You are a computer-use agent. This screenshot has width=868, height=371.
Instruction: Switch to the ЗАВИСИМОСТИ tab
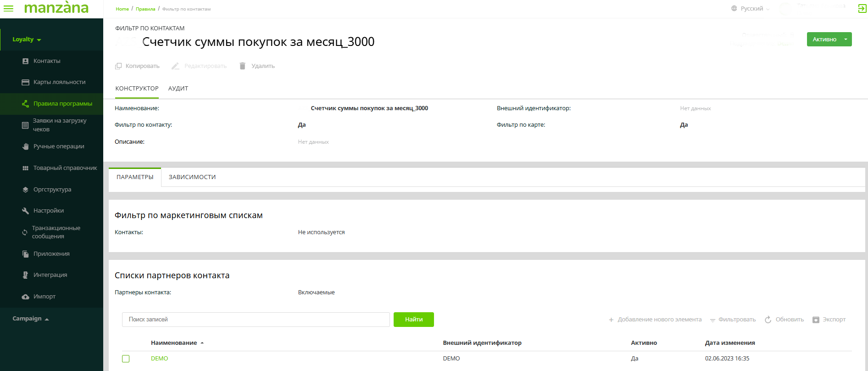click(x=192, y=177)
